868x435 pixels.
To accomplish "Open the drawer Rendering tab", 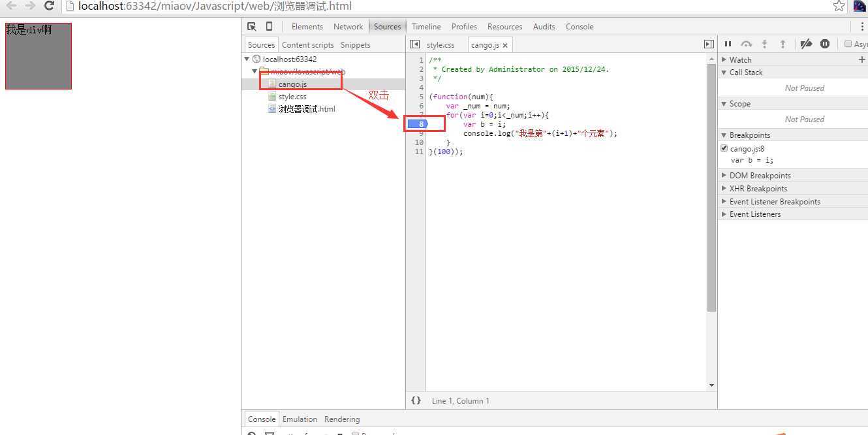I will (x=342, y=419).
